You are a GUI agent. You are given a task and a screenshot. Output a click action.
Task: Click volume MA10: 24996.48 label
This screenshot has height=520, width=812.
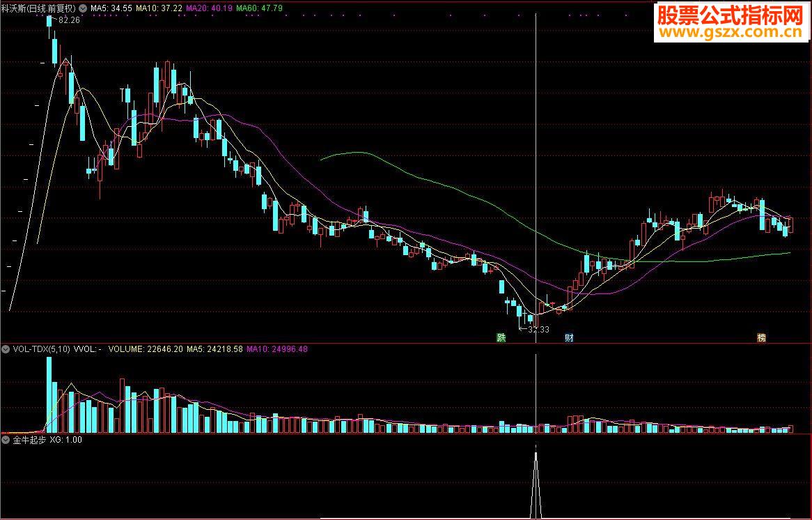[277, 349]
